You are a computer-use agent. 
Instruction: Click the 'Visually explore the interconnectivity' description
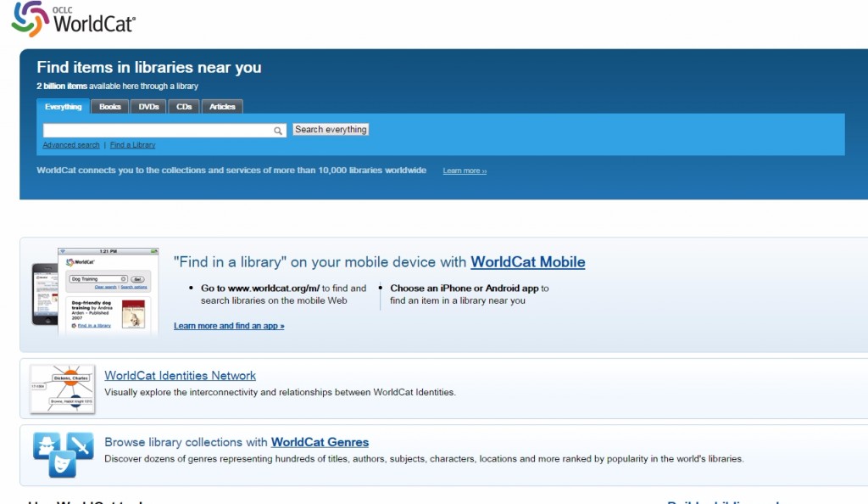tap(280, 392)
